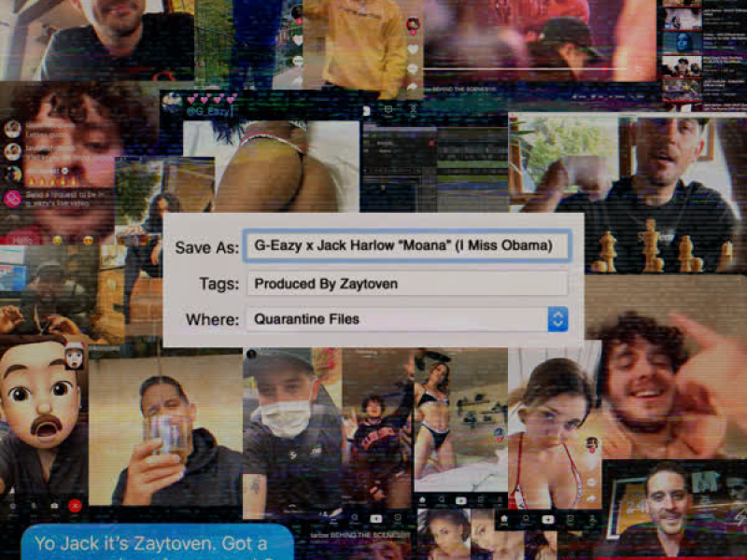Click the blue up-down arrows on the Where selector
Screen dimensions: 747x560
click(x=557, y=319)
